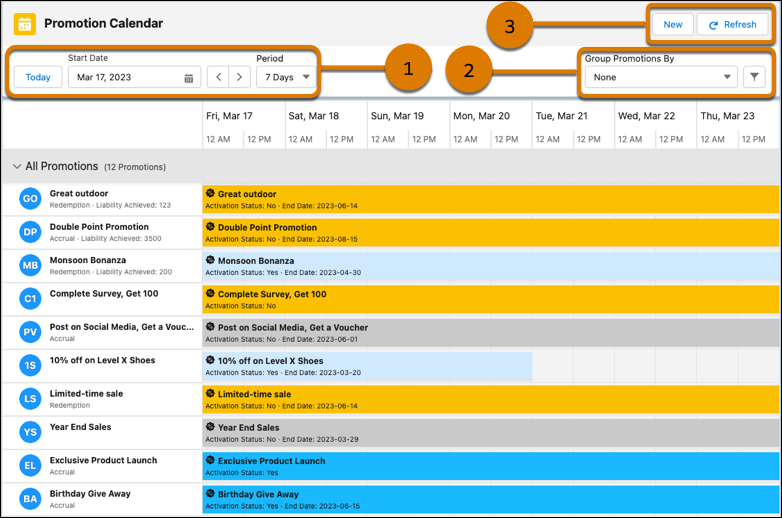This screenshot has height=518, width=782.
Task: Click badge icon in Year End Sales bar
Action: coord(210,427)
